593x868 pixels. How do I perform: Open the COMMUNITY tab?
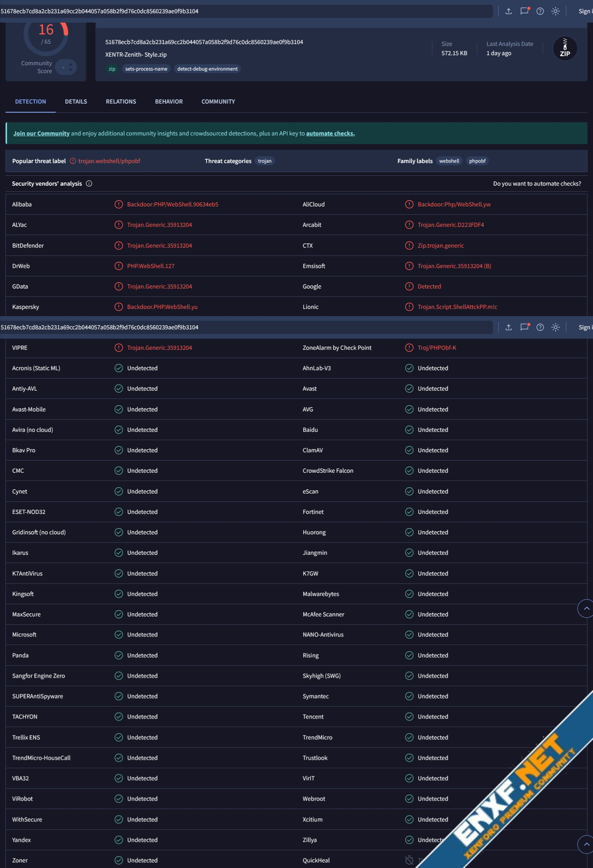[x=218, y=101]
